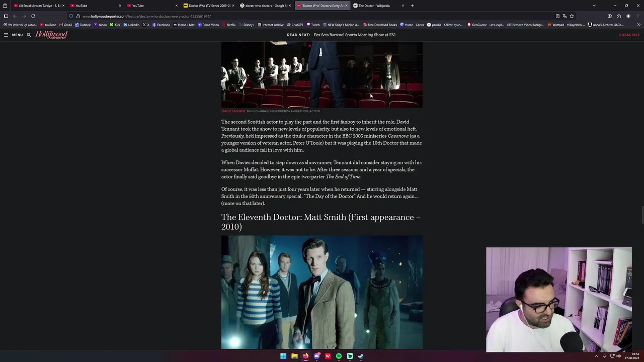Open the Home - Canva bookmark
This screenshot has width=644, height=362.
(413, 25)
